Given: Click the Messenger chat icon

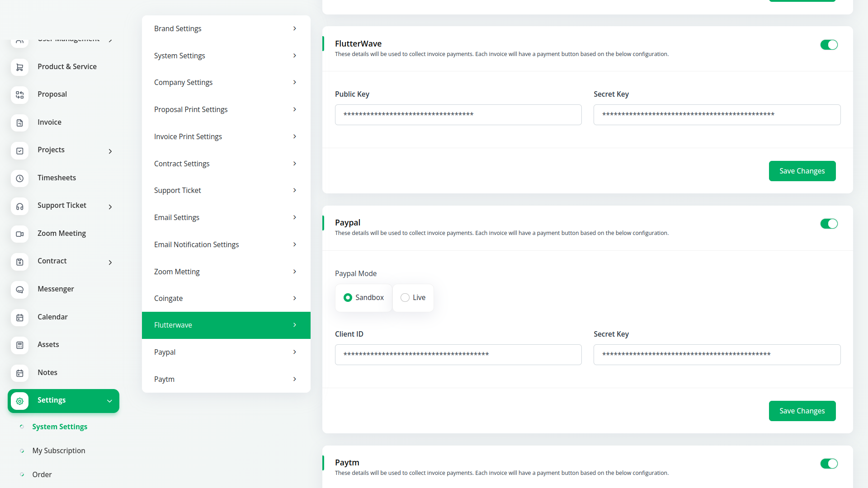Looking at the screenshot, I should tap(19, 290).
